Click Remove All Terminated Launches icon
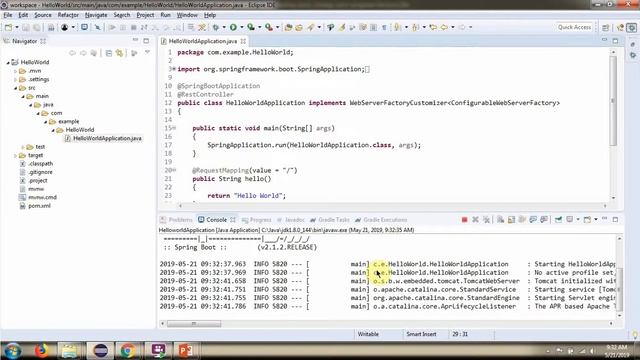 click(x=486, y=220)
